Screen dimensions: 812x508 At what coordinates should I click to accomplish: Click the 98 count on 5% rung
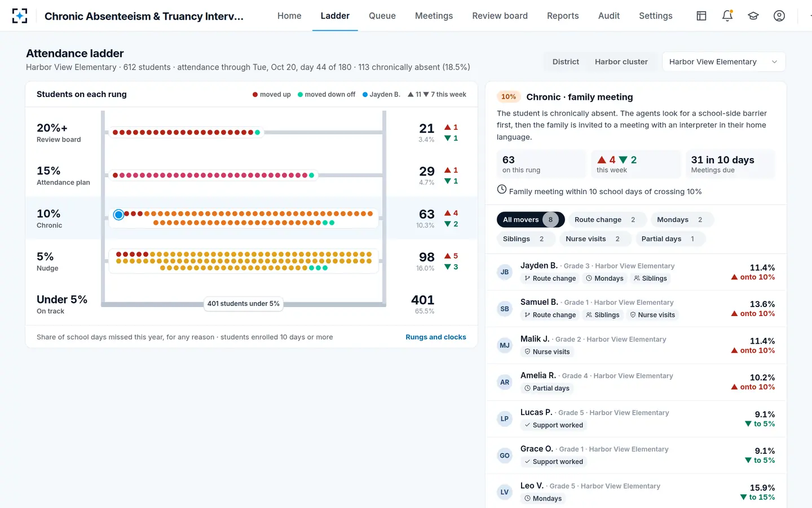pyautogui.click(x=426, y=257)
